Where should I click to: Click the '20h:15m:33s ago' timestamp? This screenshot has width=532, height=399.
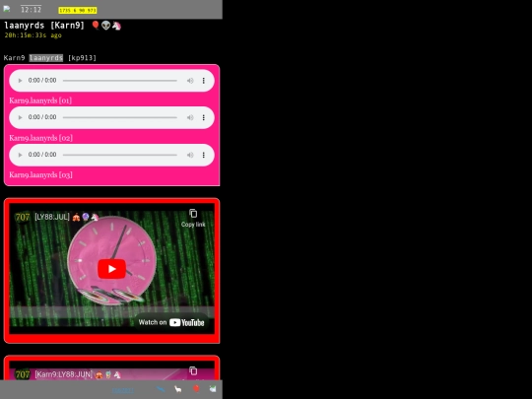(33, 35)
